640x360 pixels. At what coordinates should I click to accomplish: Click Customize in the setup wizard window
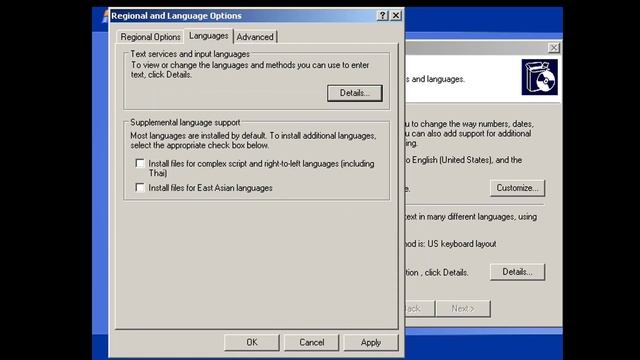517,188
